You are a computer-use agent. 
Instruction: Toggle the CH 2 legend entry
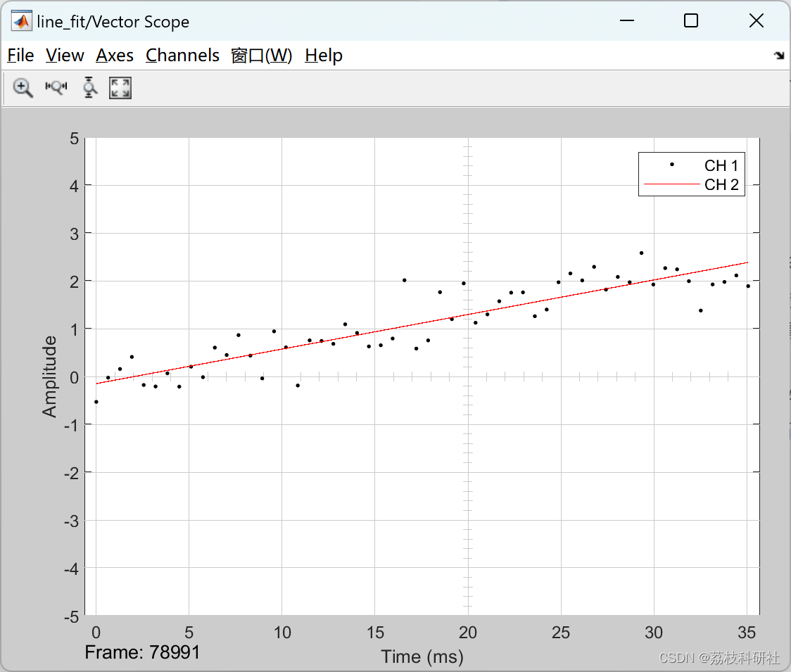[721, 185]
